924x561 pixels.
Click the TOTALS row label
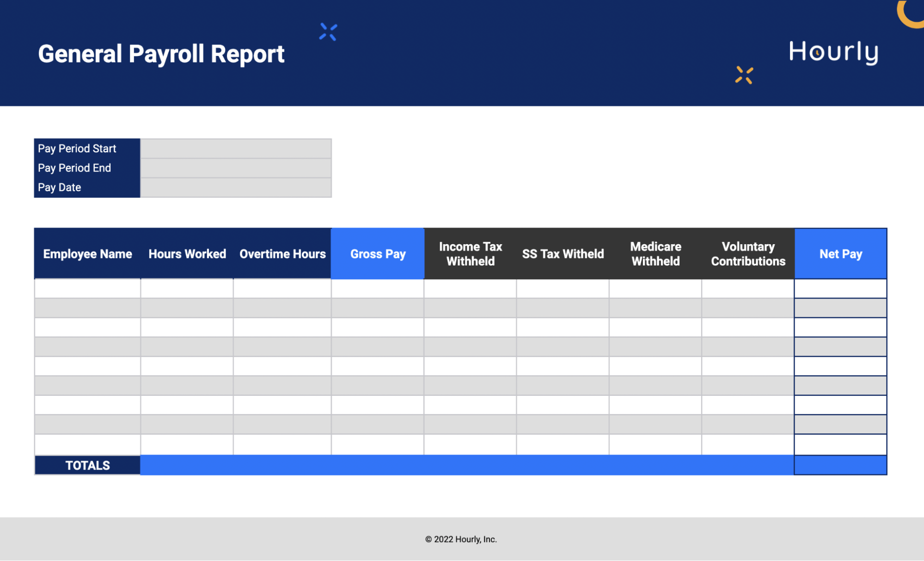pos(87,465)
